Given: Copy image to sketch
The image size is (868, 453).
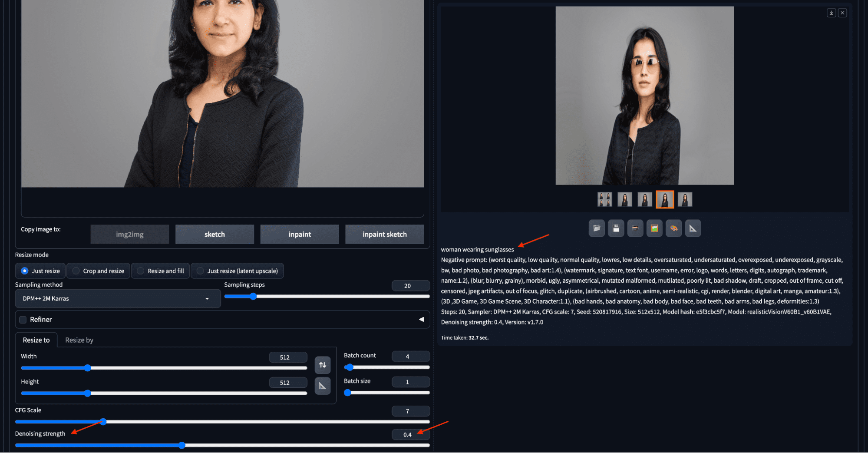Looking at the screenshot, I should 215,235.
